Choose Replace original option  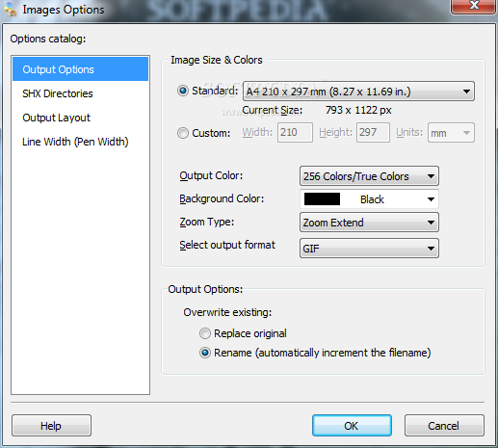pos(205,333)
